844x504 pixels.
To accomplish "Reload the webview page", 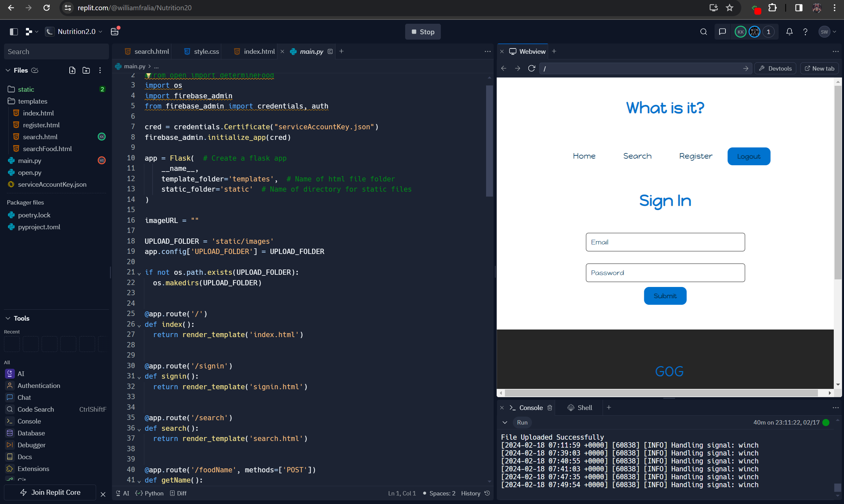I will tap(532, 68).
